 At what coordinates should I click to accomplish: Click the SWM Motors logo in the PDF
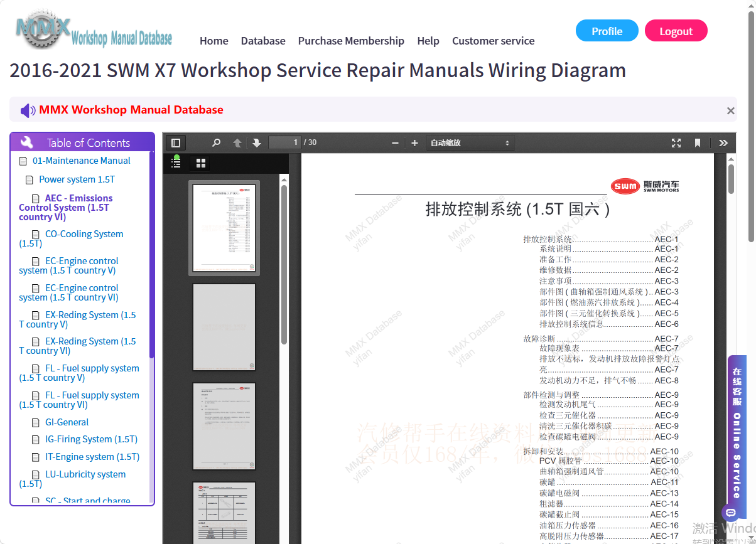pyautogui.click(x=645, y=186)
